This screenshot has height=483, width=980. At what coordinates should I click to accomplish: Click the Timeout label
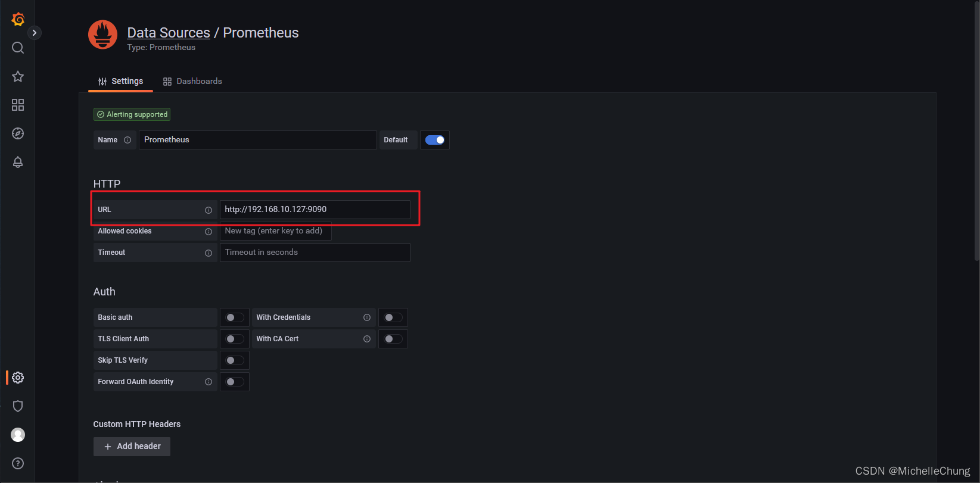(111, 253)
